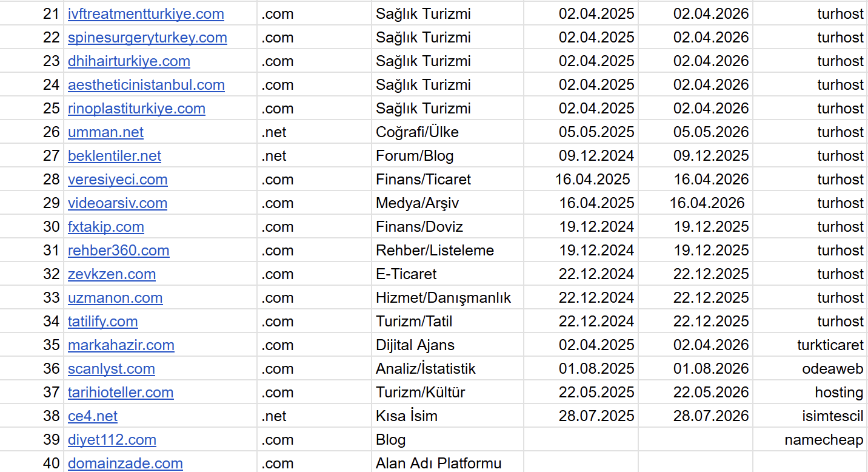The height and width of the screenshot is (472, 868).
Task: Select the Coğrafi/Ülke category cell
Action: 447,132
